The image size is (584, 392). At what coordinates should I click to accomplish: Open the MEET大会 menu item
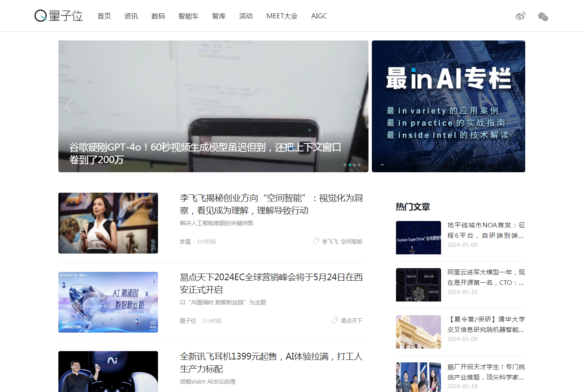click(282, 16)
